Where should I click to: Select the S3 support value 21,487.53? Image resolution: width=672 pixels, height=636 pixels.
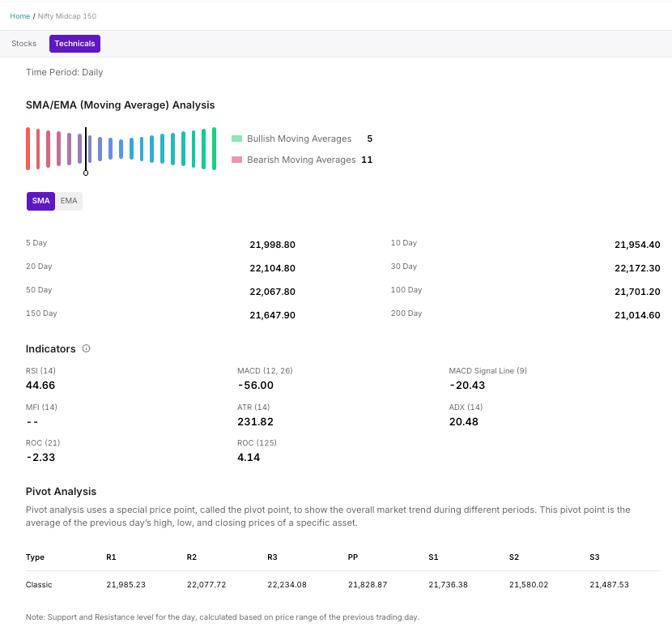(x=609, y=584)
